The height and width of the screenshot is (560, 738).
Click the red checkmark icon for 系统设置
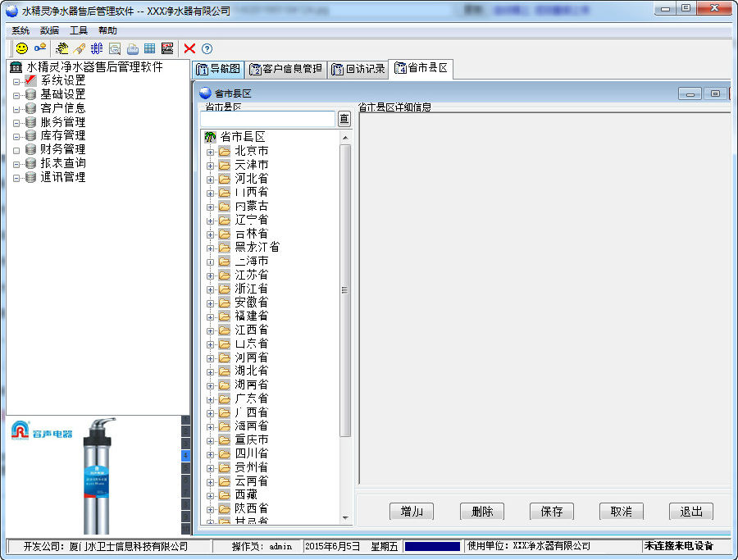tap(30, 80)
